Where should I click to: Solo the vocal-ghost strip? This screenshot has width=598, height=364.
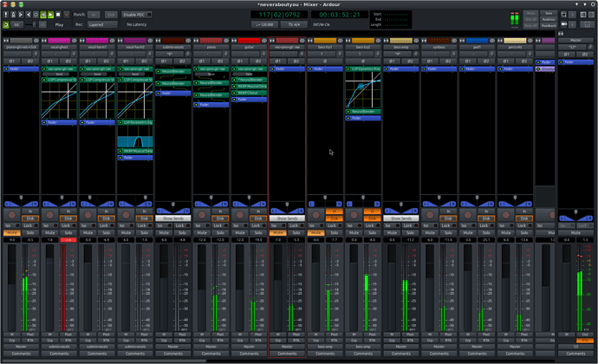pyautogui.click(x=68, y=232)
